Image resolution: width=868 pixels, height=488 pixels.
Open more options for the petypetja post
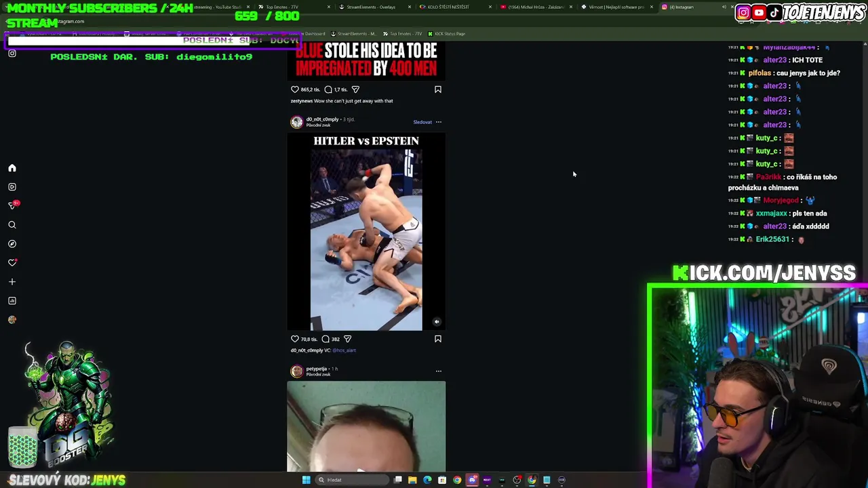tap(439, 371)
